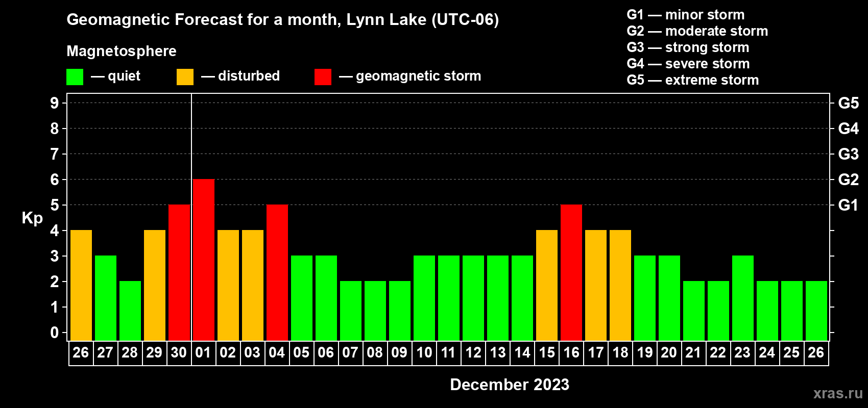This screenshot has width=868, height=408.
Task: Click the date label 30 on the axis
Action: [179, 352]
